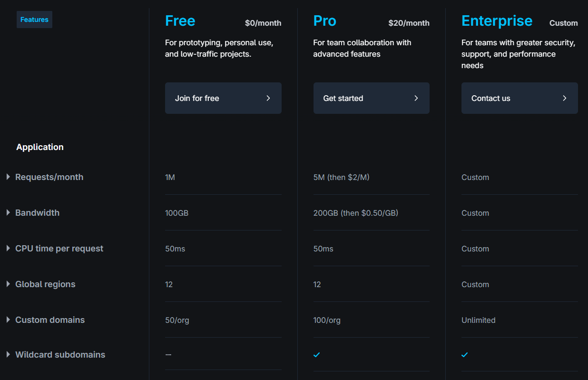Click the chevron icon on Get started
Viewport: 588px width, 380px height.
tap(416, 98)
